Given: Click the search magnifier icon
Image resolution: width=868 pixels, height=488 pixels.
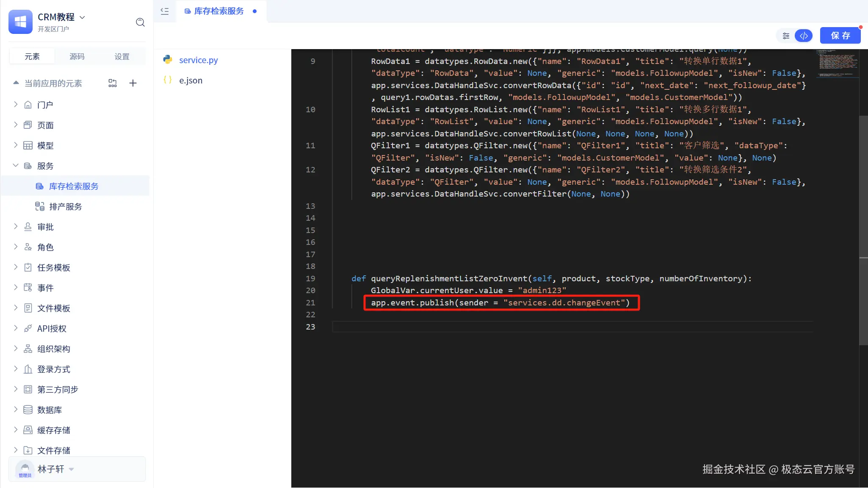Looking at the screenshot, I should point(140,22).
